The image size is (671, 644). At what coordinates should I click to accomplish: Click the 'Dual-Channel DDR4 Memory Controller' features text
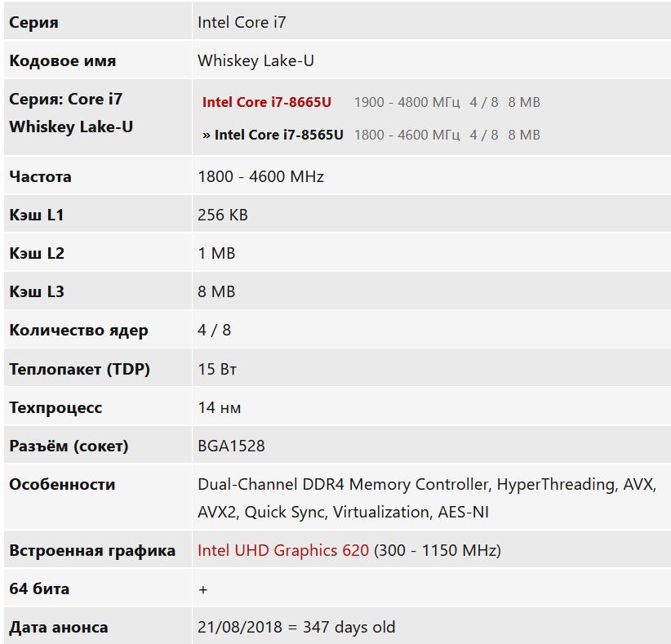click(343, 484)
